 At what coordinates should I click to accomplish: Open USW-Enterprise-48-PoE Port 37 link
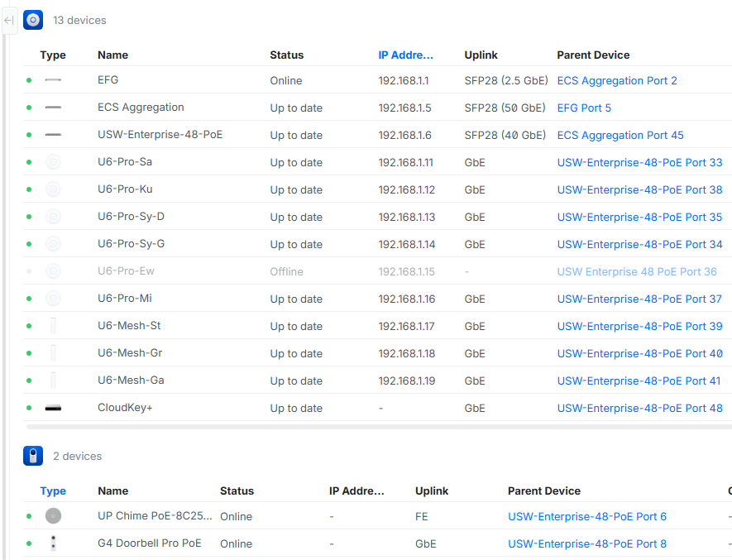639,299
